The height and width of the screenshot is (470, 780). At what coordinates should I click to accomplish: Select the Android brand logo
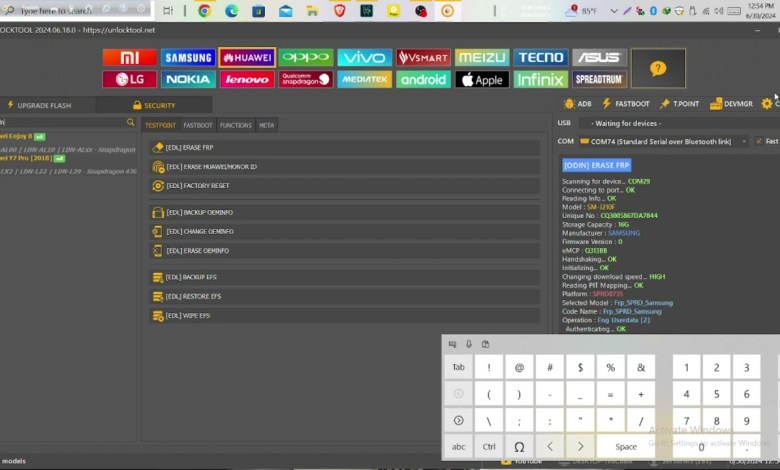(x=423, y=79)
